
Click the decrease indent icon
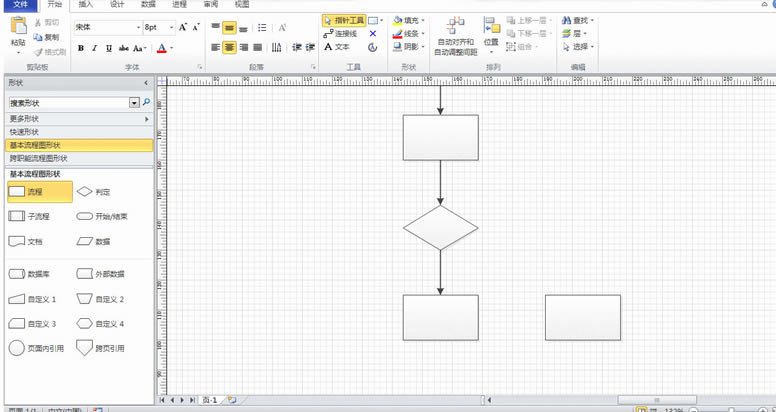click(x=297, y=48)
